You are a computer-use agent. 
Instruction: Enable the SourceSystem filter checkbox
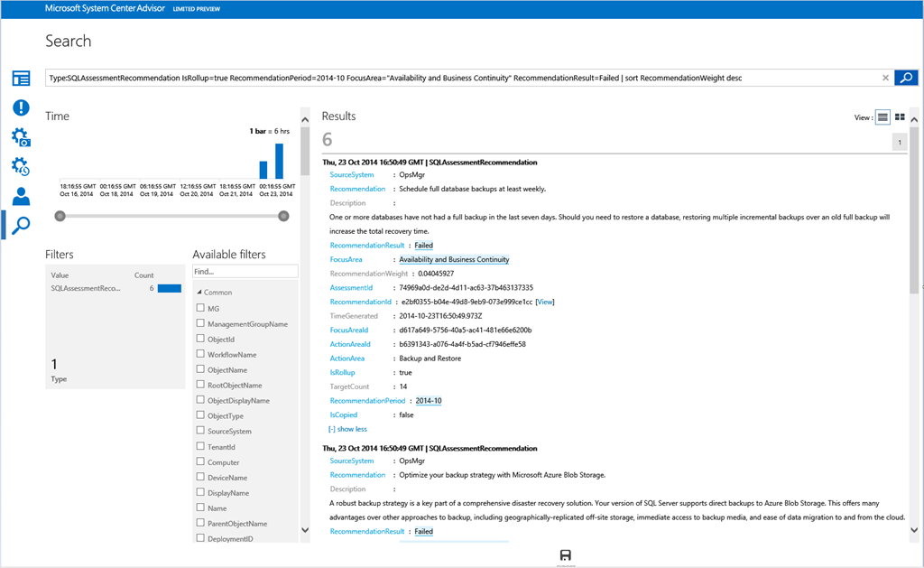click(x=200, y=431)
